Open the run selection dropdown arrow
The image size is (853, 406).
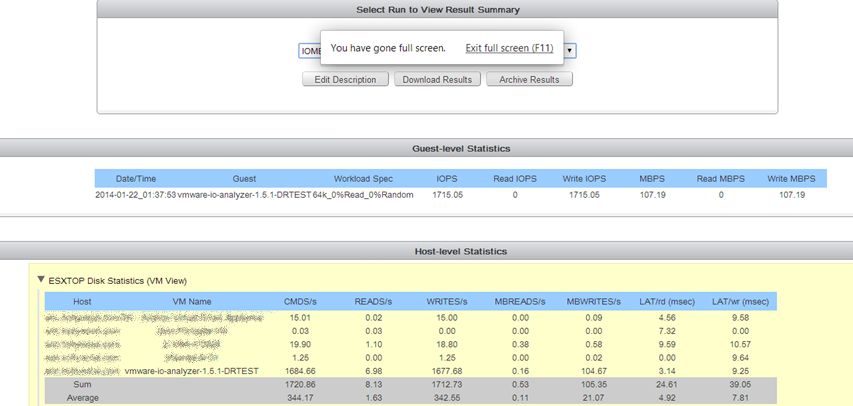click(x=569, y=50)
